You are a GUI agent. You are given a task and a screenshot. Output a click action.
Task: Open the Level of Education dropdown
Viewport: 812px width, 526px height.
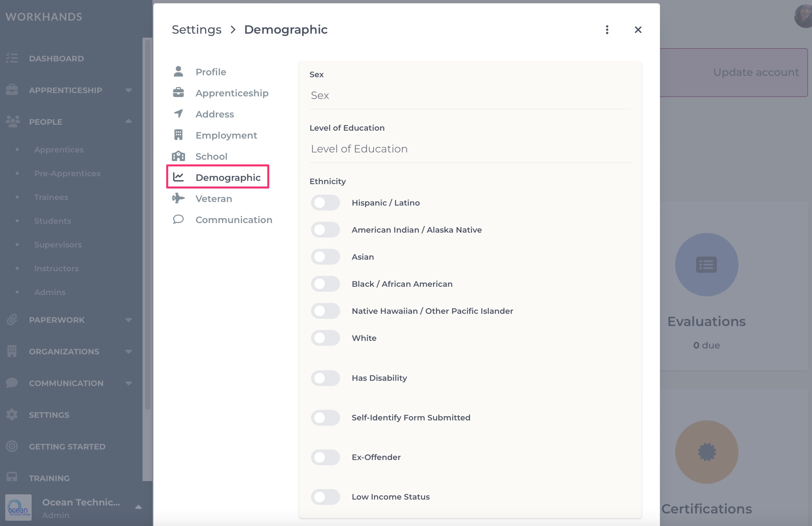pyautogui.click(x=470, y=149)
